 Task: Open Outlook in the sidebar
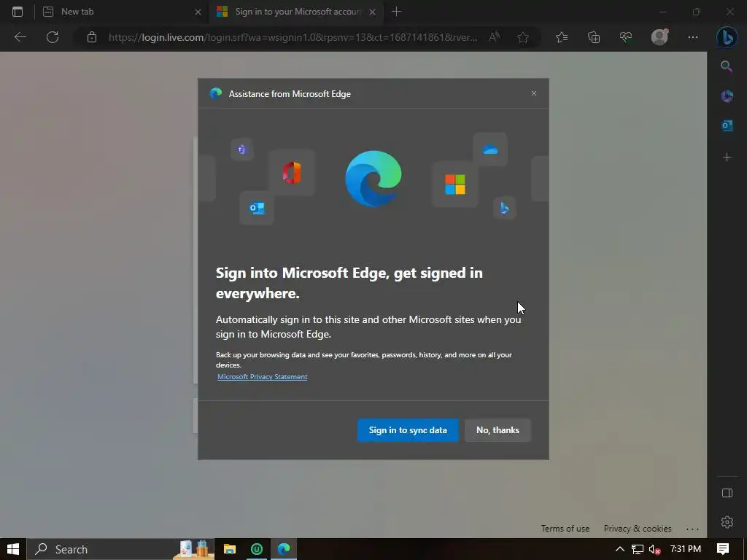(x=727, y=125)
